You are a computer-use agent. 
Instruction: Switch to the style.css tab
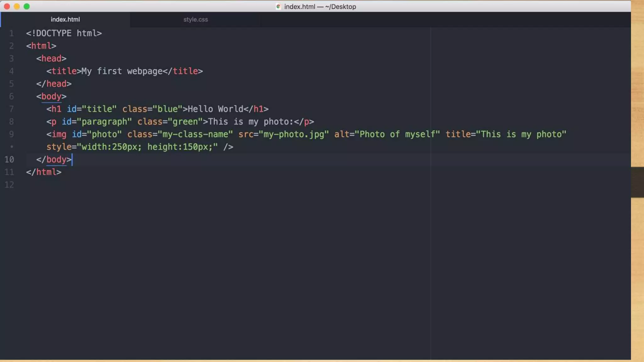pos(195,19)
